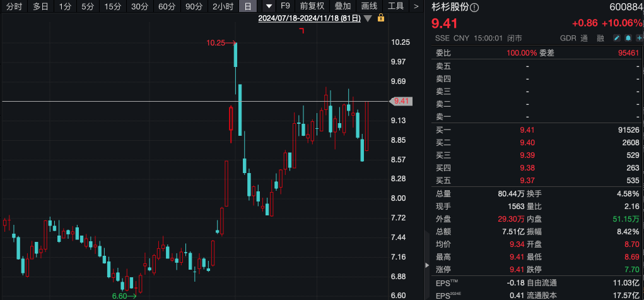Click the 自由流通 11.03亿 value

[626, 283]
